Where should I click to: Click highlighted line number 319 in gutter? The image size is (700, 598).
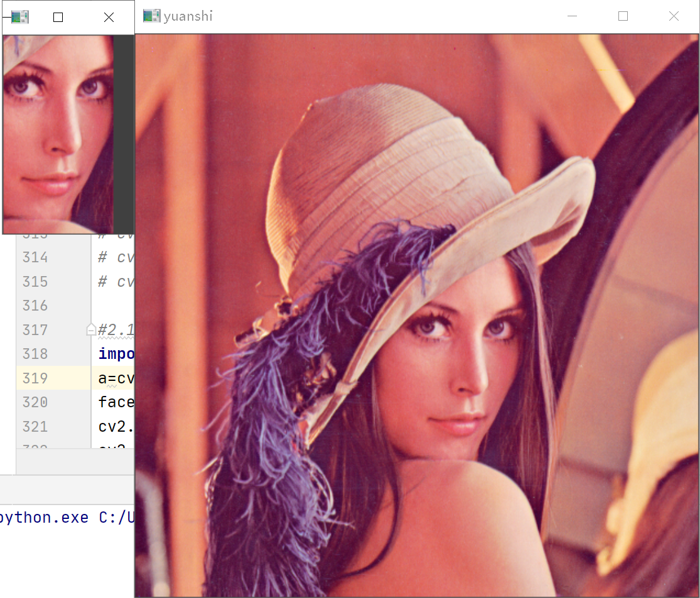(35, 378)
